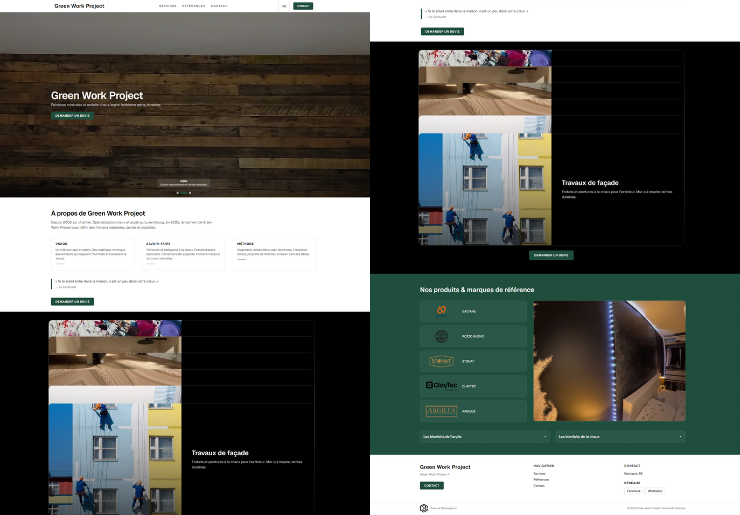Click the Argilus brand logo
This screenshot has height=515, width=740.
(x=441, y=411)
